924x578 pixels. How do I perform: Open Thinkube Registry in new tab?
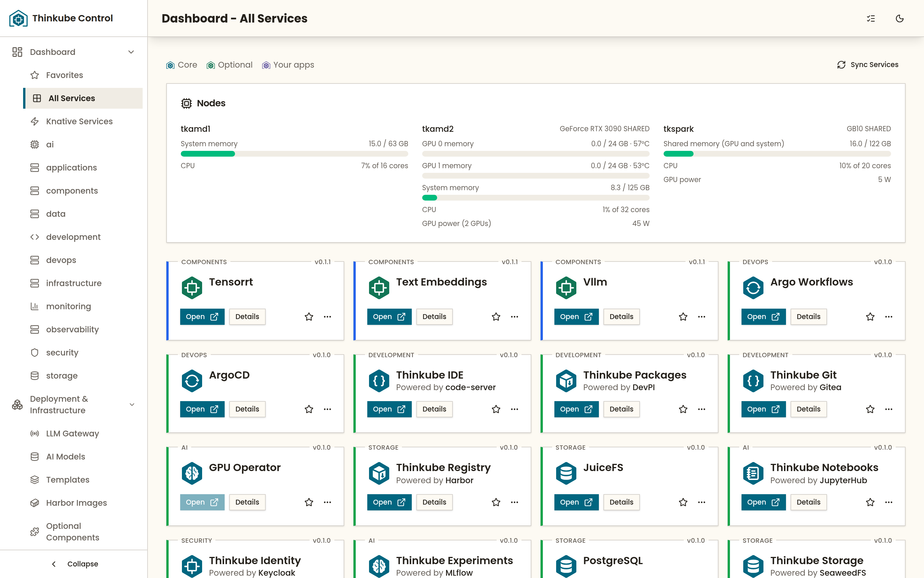pyautogui.click(x=389, y=502)
